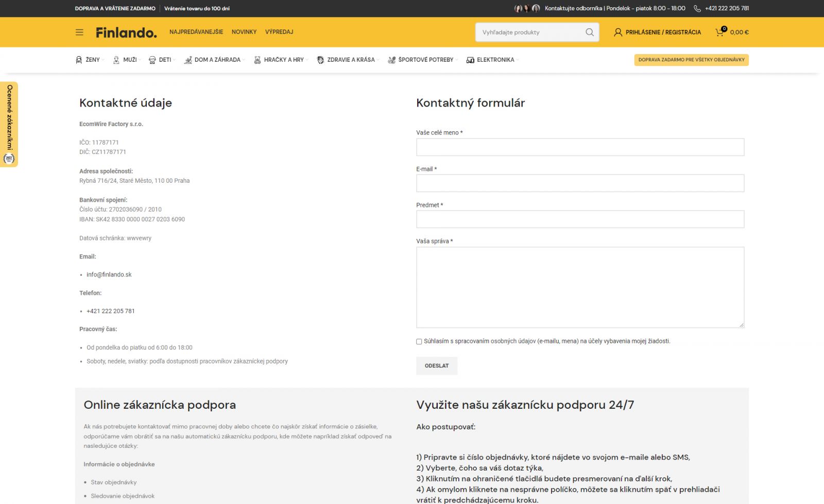
Task: Click the info@finlando.sk email link
Action: (x=109, y=275)
